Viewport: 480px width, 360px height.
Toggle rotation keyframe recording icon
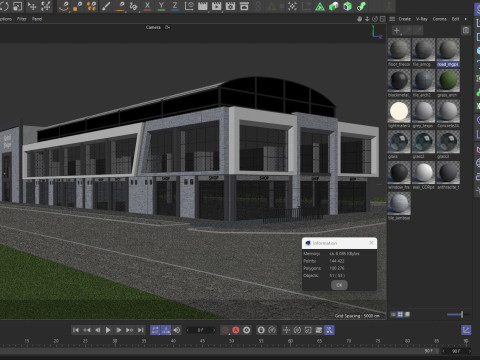pos(297,330)
